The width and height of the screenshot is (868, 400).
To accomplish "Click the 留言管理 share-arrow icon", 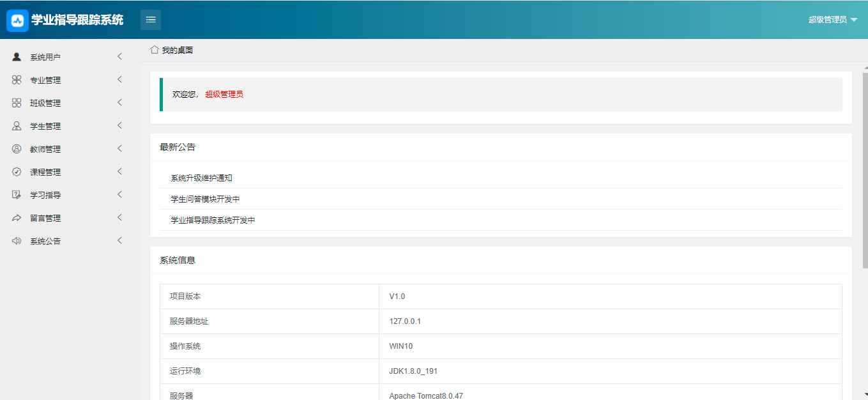I will click(17, 218).
